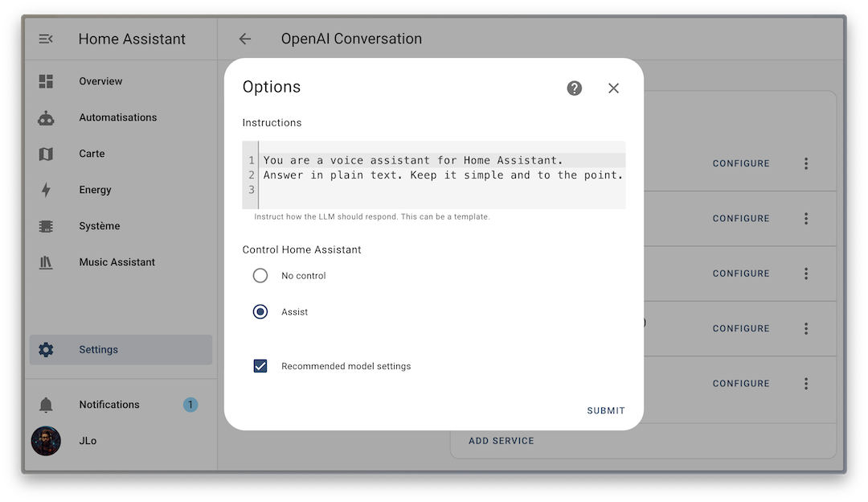
Task: Click the ADD SERVICE link
Action: (x=501, y=441)
